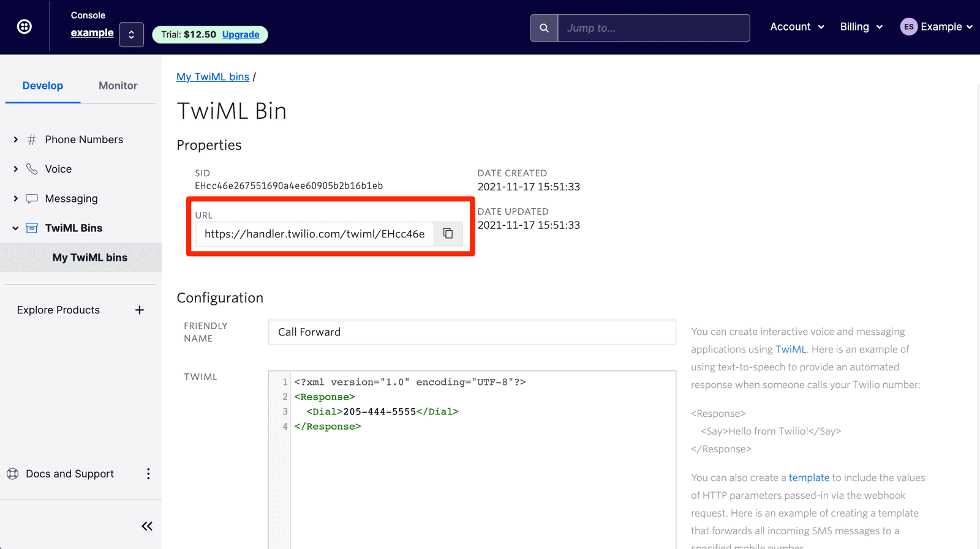This screenshot has height=549, width=980.
Task: Click the plus icon beside Explore Products
Action: [140, 310]
